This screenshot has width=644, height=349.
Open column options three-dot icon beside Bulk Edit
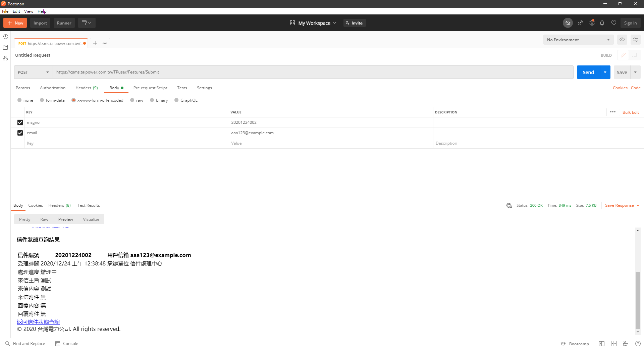coord(613,112)
